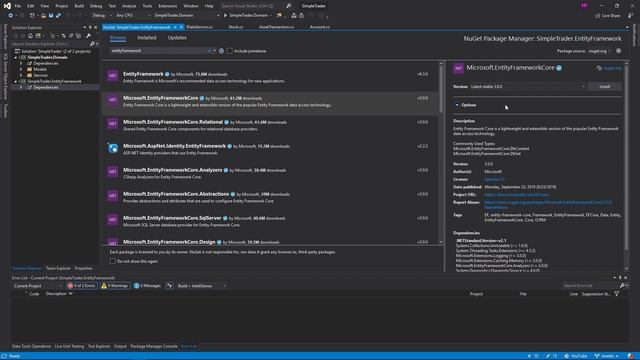Open the Version dropdown
The height and width of the screenshot is (360, 640).
point(528,87)
